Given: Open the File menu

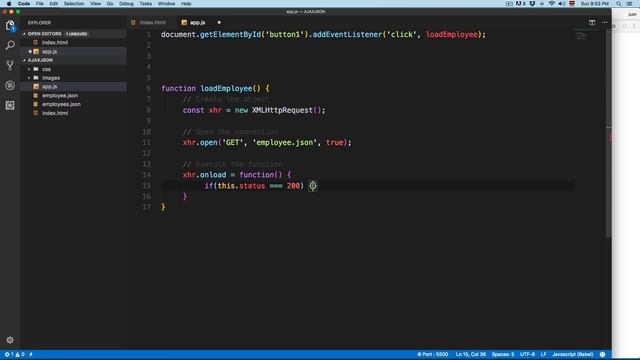Looking at the screenshot, I should [40, 4].
